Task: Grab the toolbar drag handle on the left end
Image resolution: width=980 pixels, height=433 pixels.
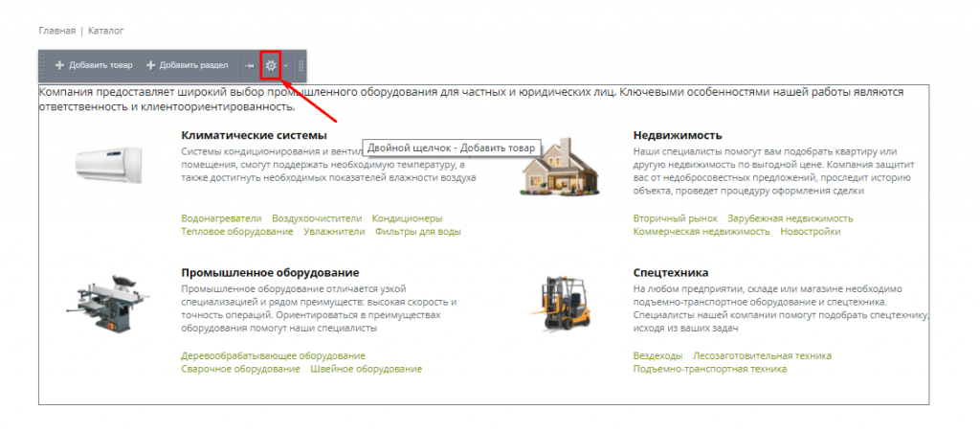Action: [43, 65]
